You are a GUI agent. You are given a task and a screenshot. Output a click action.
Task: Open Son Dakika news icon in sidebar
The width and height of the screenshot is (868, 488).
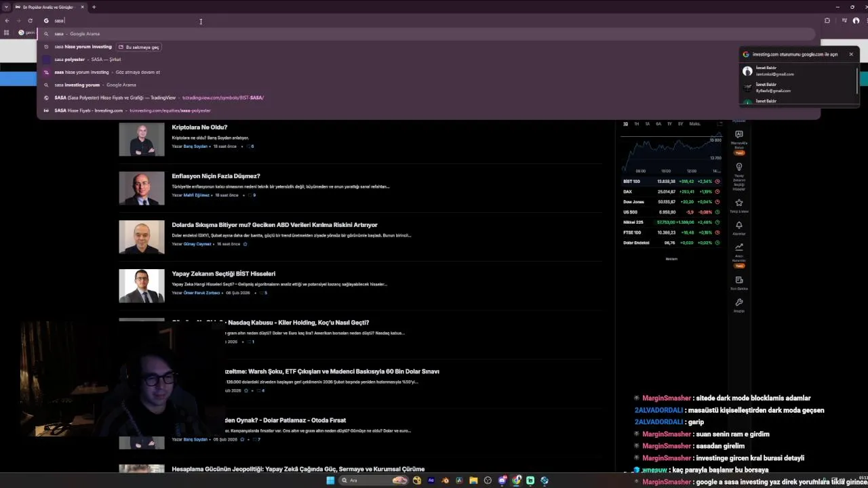739,280
